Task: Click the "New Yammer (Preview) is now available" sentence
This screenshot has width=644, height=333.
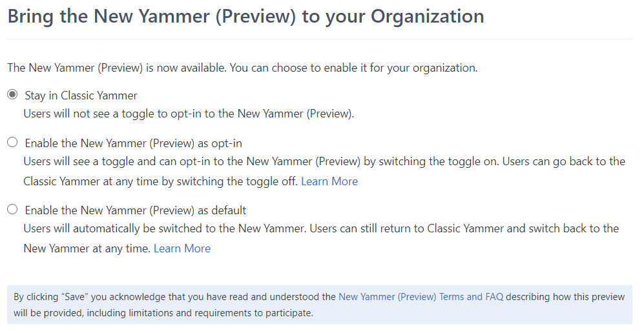Action: click(242, 67)
